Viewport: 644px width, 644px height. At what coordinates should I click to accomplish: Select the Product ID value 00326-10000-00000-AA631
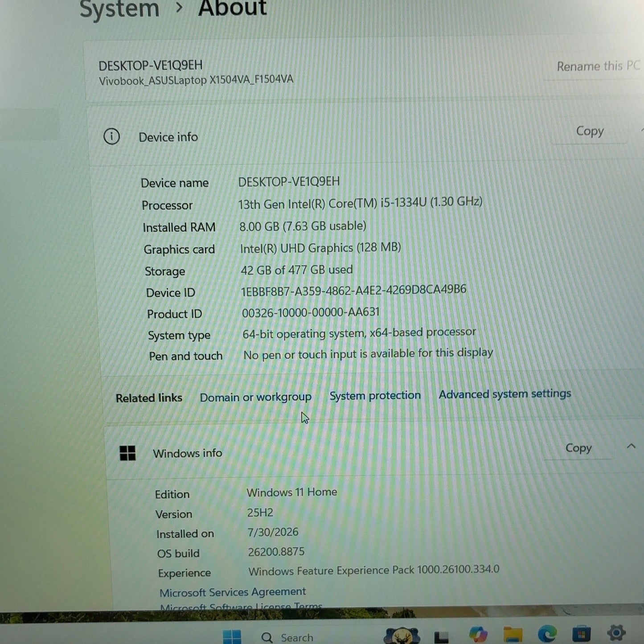(x=311, y=312)
